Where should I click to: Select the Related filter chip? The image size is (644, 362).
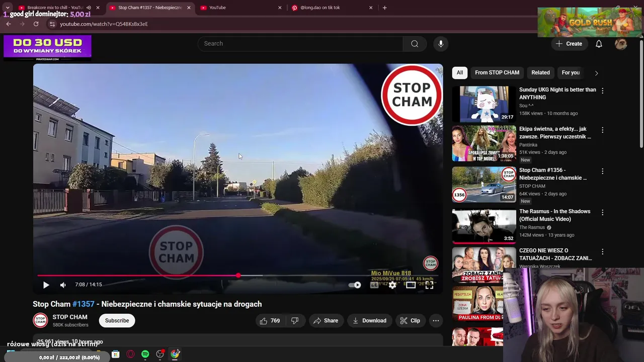(540, 73)
